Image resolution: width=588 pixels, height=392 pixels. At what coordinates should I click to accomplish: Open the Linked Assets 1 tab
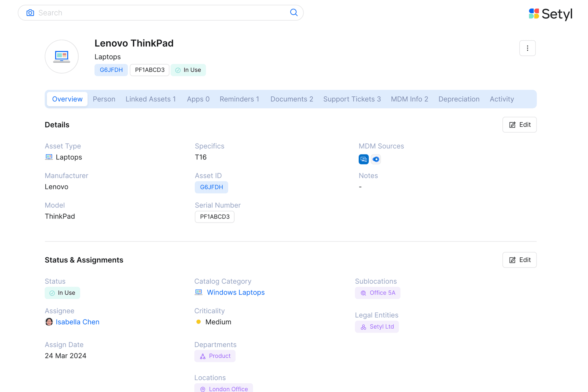coord(151,99)
